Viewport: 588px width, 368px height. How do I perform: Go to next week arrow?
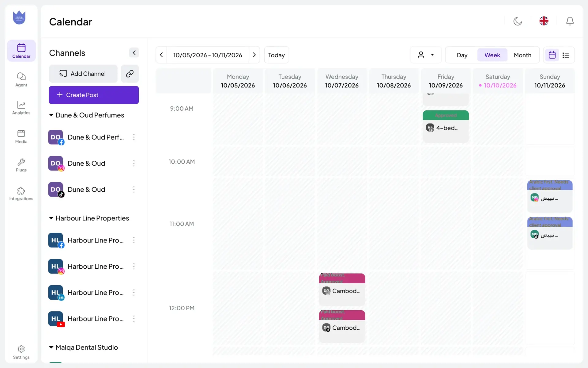tap(254, 55)
